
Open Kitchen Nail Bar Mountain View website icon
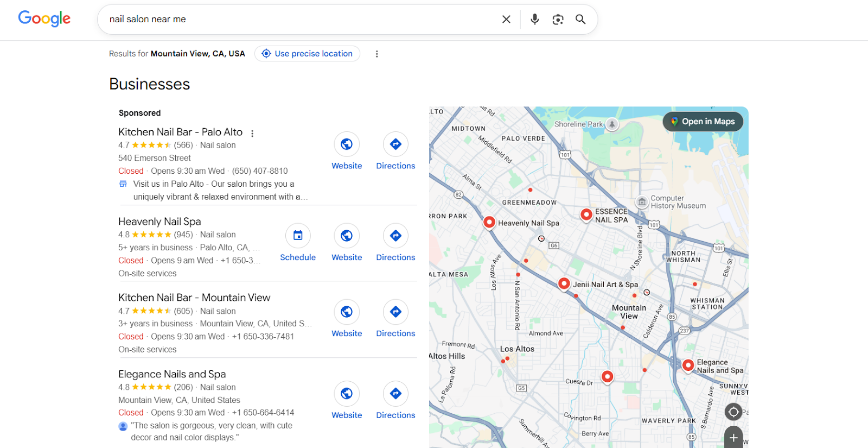tap(347, 312)
